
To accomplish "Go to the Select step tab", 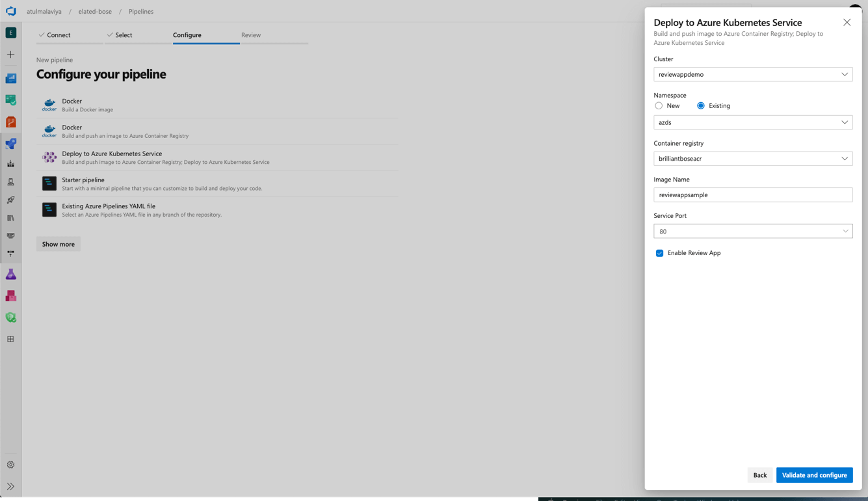I will 138,35.
